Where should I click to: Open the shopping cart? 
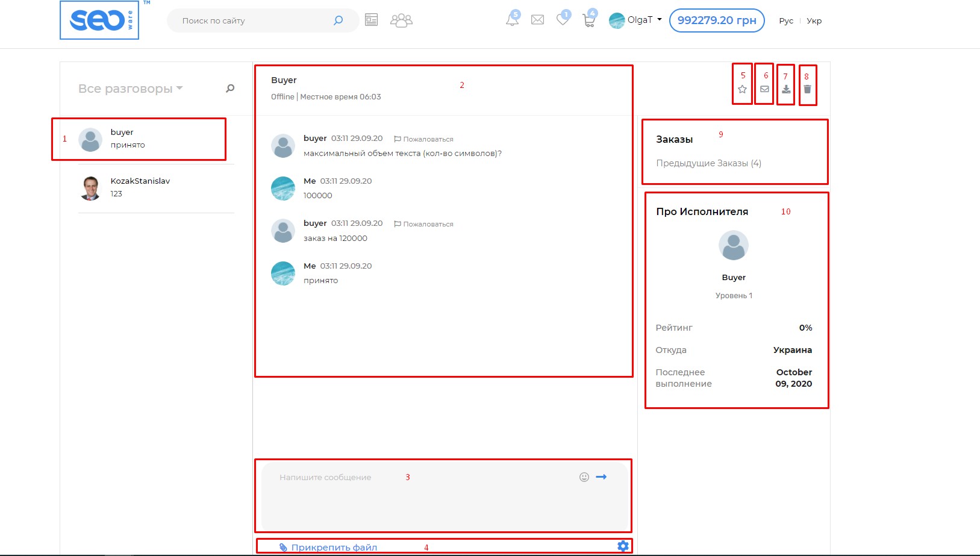point(588,20)
